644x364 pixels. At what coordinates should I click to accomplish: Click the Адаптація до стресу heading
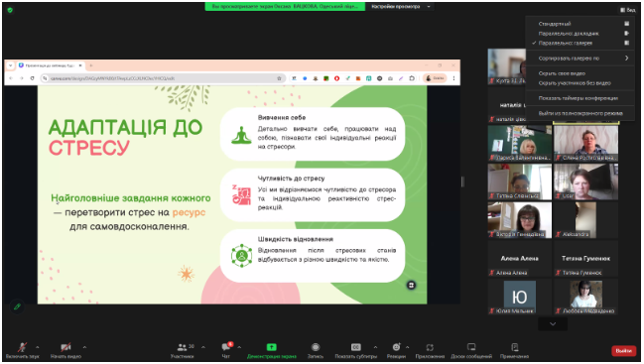125,138
